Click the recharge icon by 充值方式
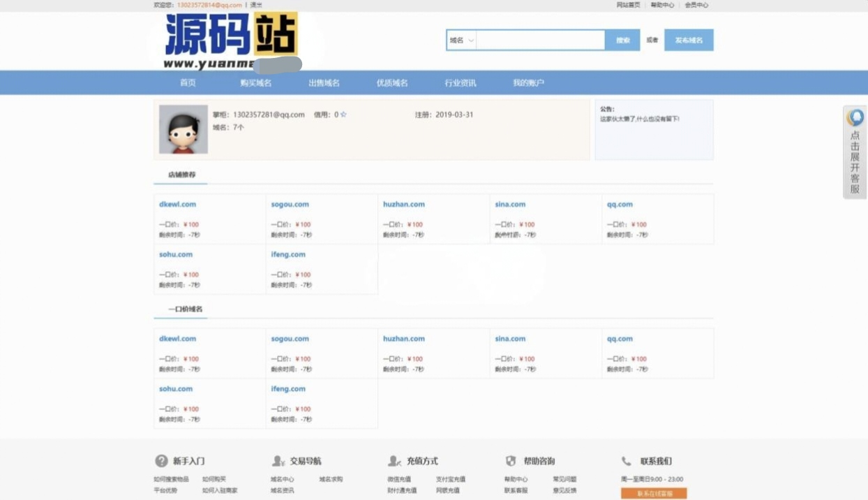This screenshot has width=868, height=500. pos(394,461)
